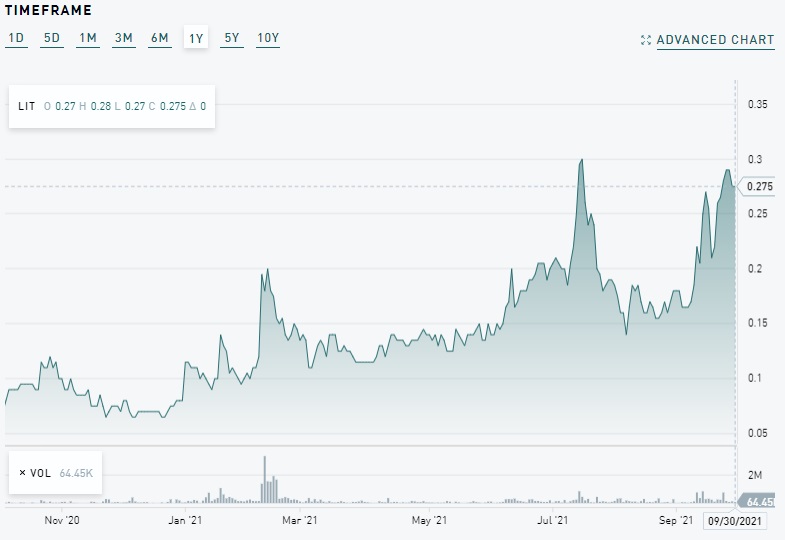Image resolution: width=785 pixels, height=540 pixels.
Task: Click the 0.35 price axis label
Action: (757, 104)
